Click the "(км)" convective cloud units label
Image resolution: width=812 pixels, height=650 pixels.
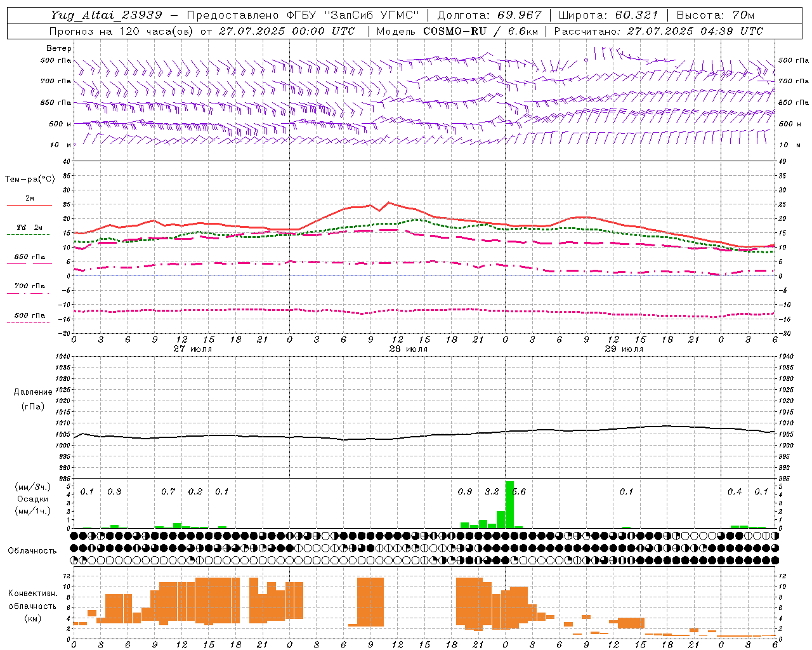tap(33, 618)
